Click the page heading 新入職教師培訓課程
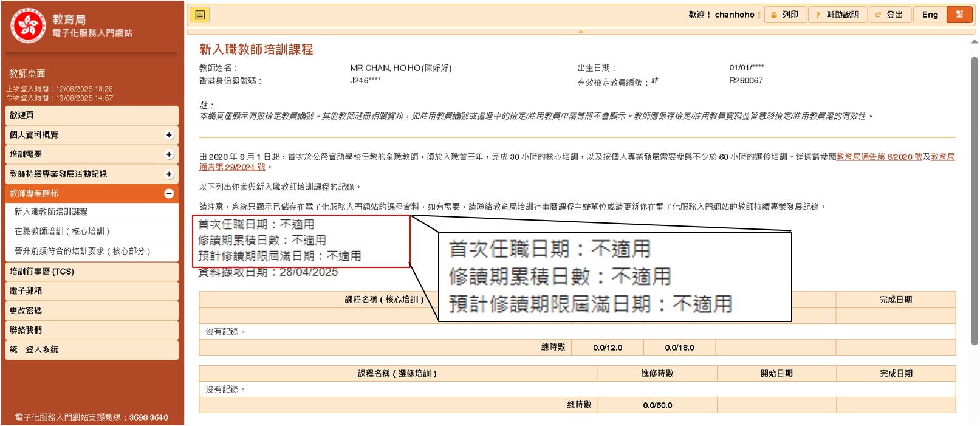Screen dimensions: 980x426 (256, 49)
